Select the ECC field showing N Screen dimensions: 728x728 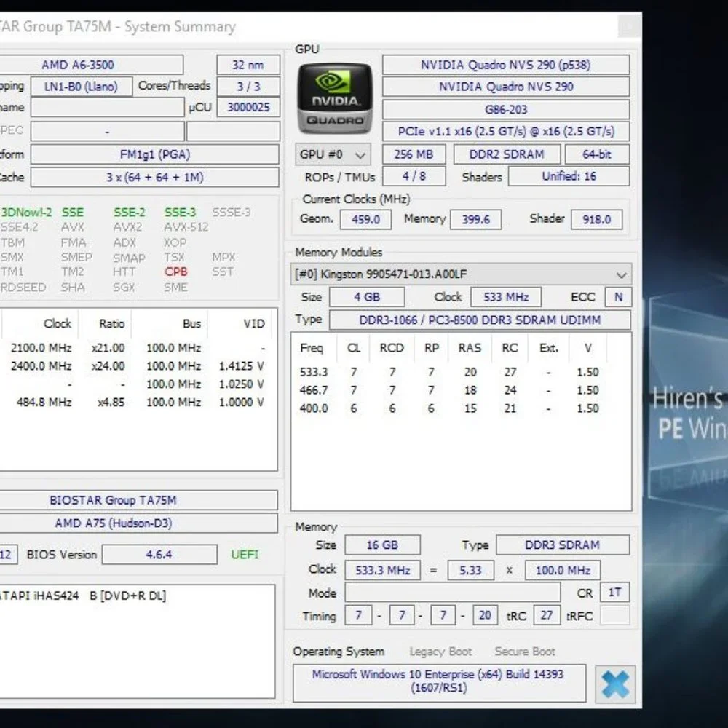pos(618,297)
